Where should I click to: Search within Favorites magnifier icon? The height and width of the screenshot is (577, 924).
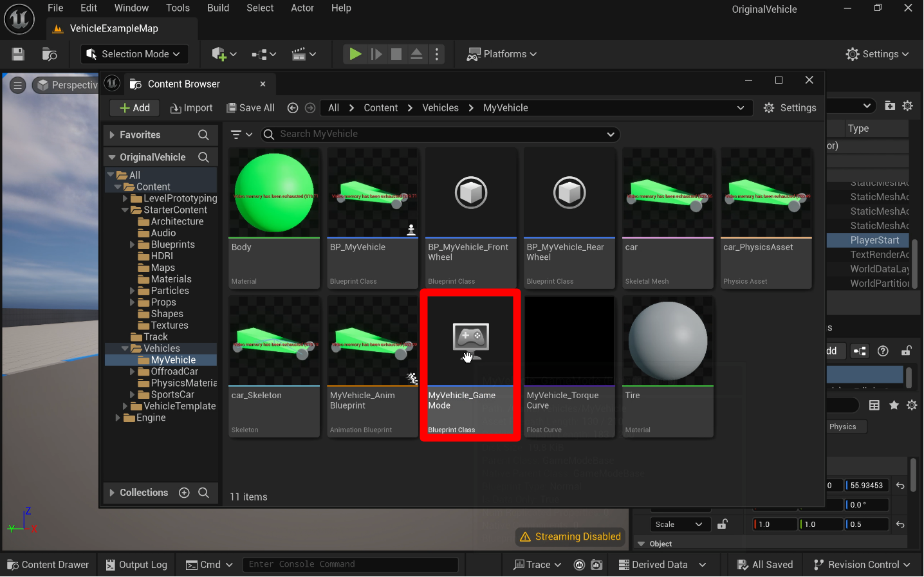(x=203, y=135)
